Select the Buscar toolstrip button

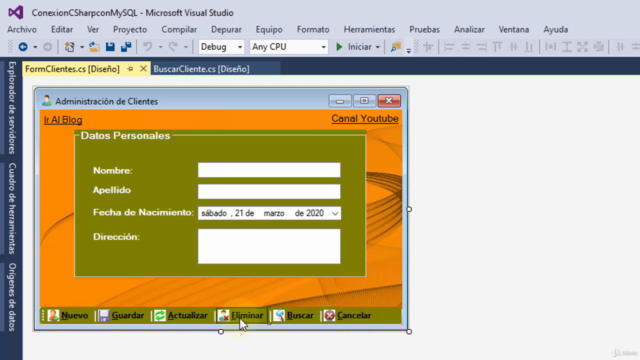click(x=293, y=316)
